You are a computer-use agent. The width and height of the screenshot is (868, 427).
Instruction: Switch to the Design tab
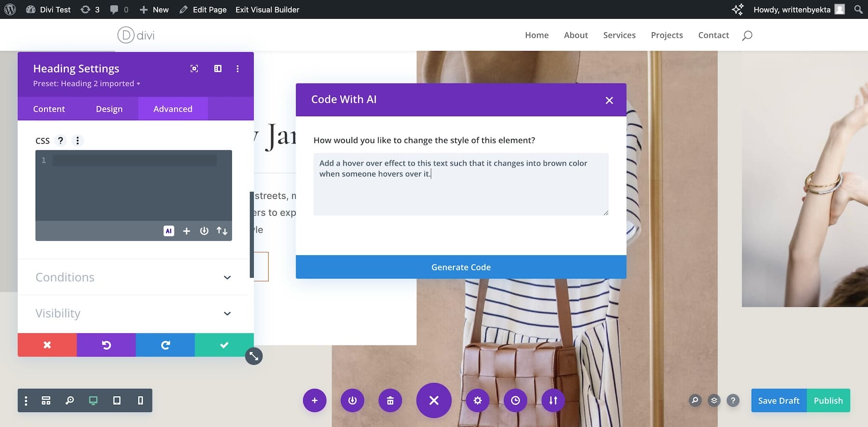tap(109, 109)
